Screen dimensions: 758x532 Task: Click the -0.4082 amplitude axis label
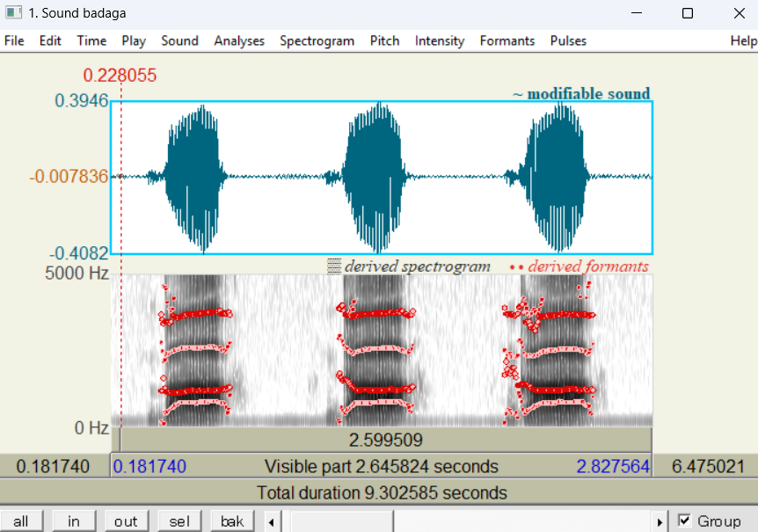click(x=79, y=253)
